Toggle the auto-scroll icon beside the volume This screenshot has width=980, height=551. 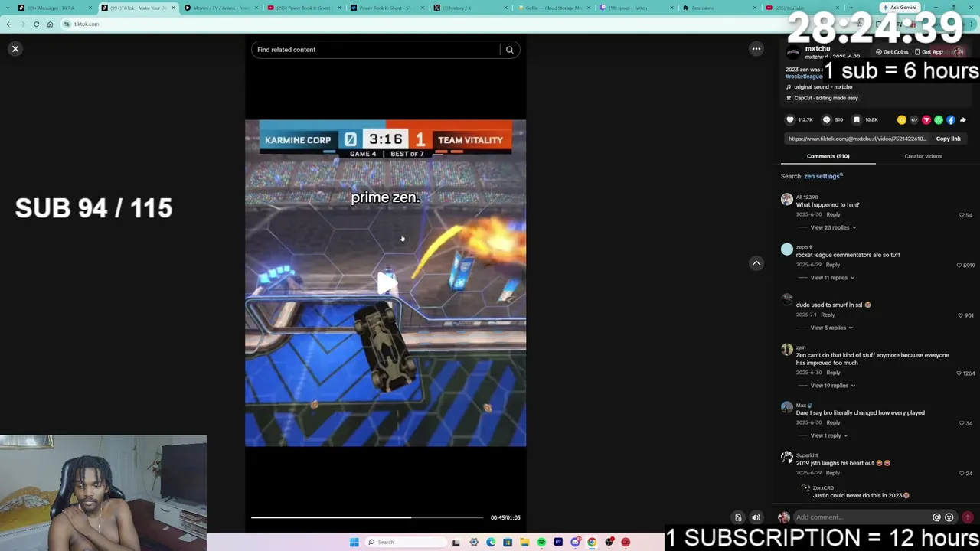click(738, 517)
